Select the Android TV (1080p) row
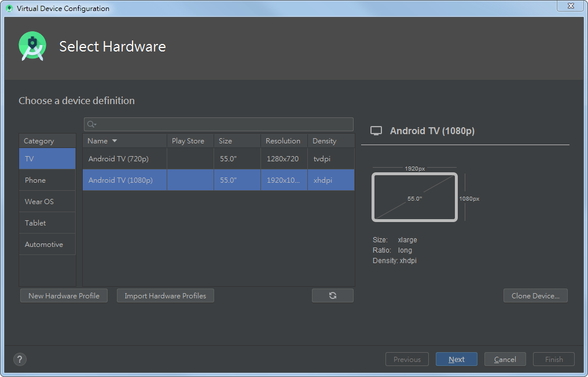The height and width of the screenshot is (377, 588). pyautogui.click(x=219, y=180)
